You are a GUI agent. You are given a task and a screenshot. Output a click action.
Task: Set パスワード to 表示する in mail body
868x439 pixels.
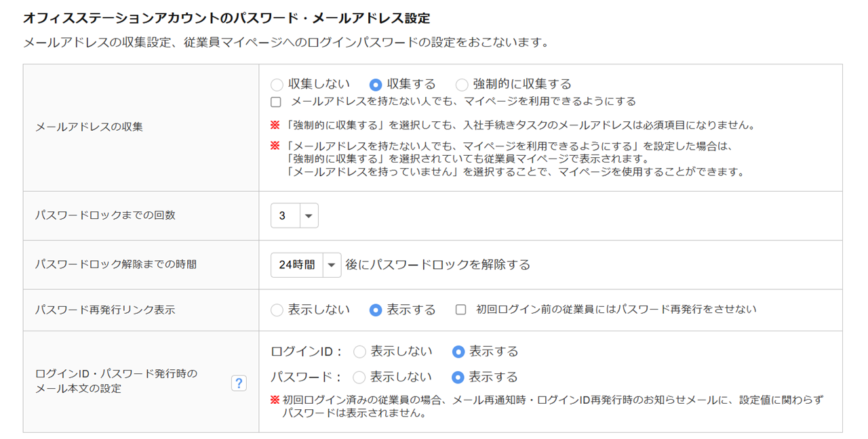click(458, 377)
